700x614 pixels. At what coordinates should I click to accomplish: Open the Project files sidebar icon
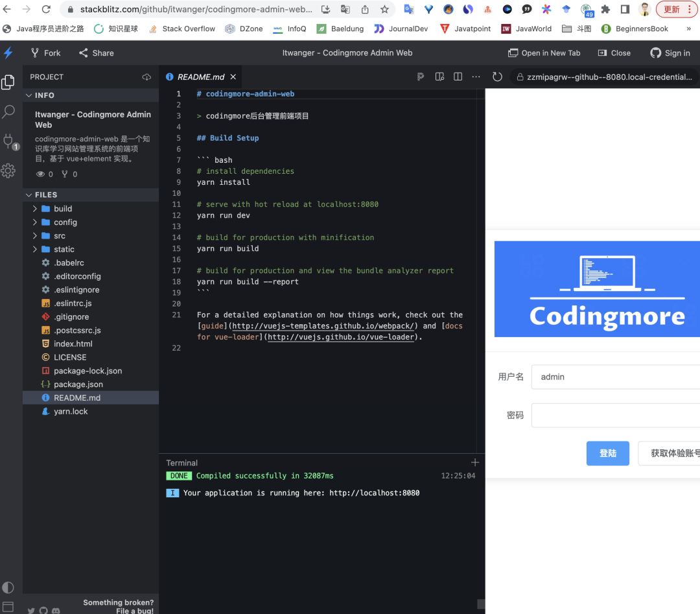8,82
